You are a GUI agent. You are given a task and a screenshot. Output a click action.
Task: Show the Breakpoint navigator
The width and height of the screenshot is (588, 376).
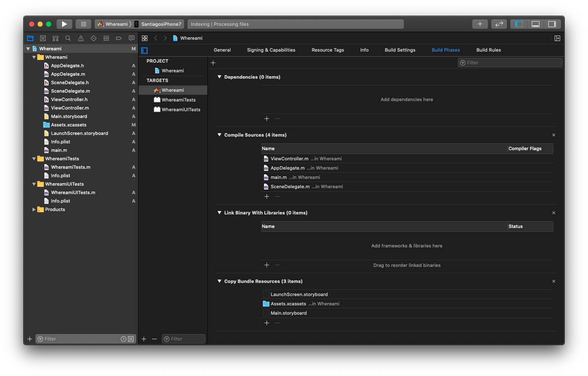119,38
